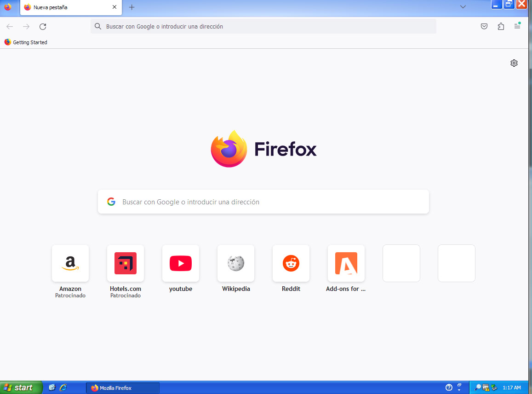The height and width of the screenshot is (394, 532).
Task: Click the taskbar clock 1:17 AM
Action: 512,388
